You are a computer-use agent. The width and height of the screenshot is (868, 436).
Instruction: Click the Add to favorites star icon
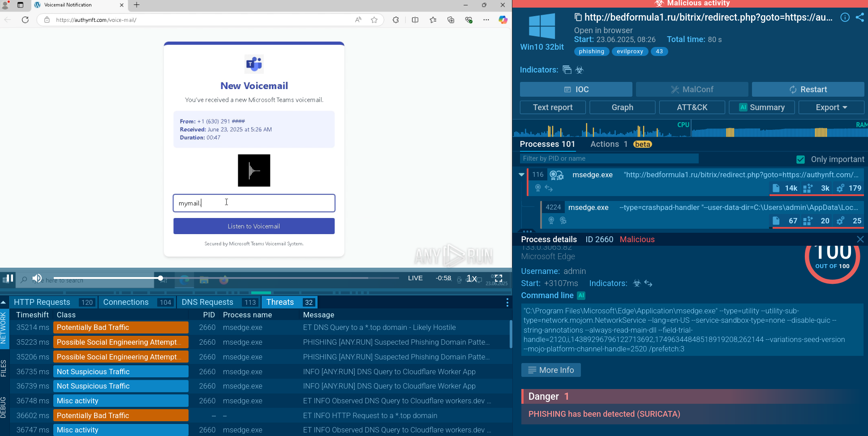pos(374,20)
